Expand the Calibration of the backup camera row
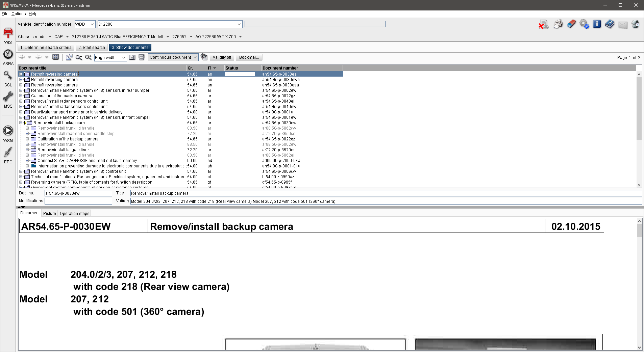The width and height of the screenshot is (644, 352). (x=21, y=96)
